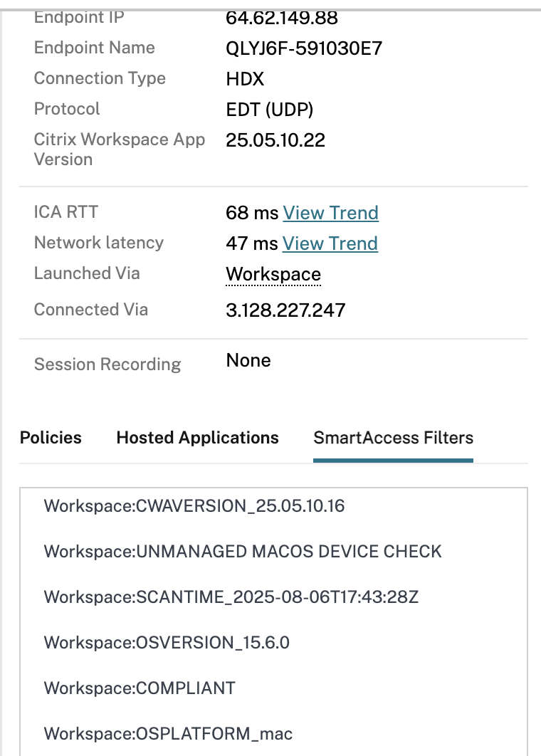
Task: Open View Trend for Network latency
Action: coord(330,243)
